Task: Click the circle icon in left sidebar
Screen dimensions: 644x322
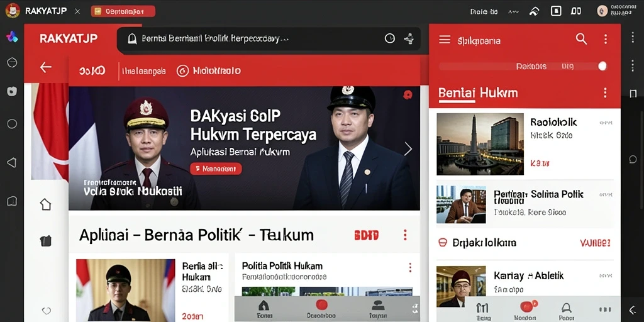Action: (12, 124)
